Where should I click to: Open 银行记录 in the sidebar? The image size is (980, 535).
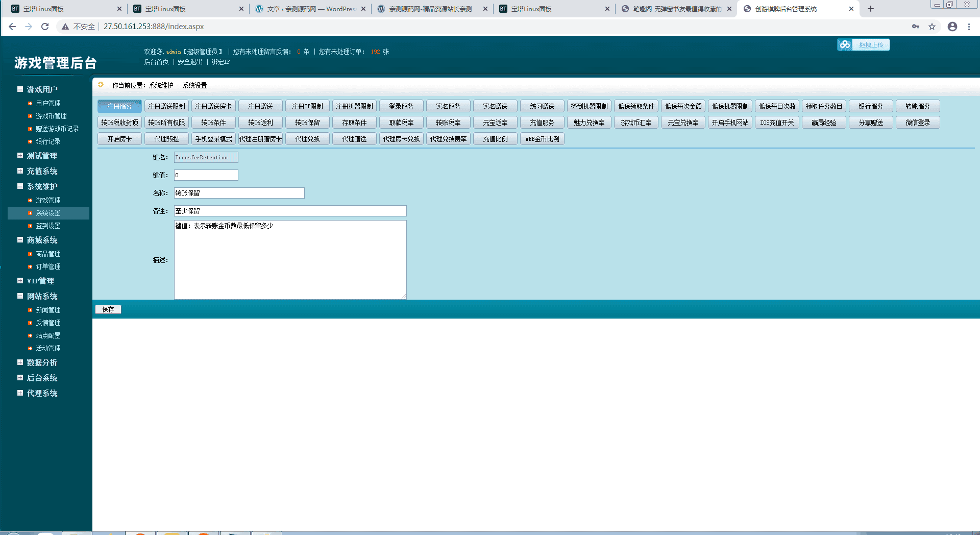point(48,141)
